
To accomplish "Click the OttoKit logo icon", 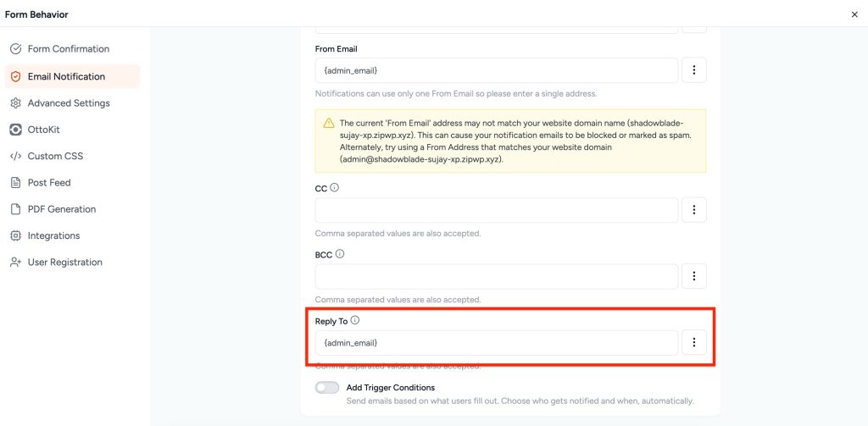I will (15, 130).
